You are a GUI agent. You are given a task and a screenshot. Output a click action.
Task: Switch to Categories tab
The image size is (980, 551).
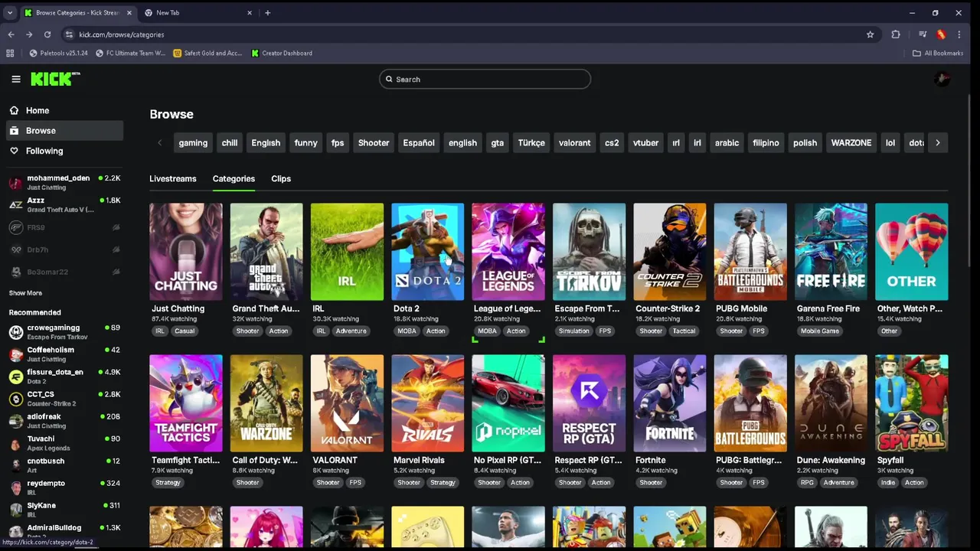234,178
